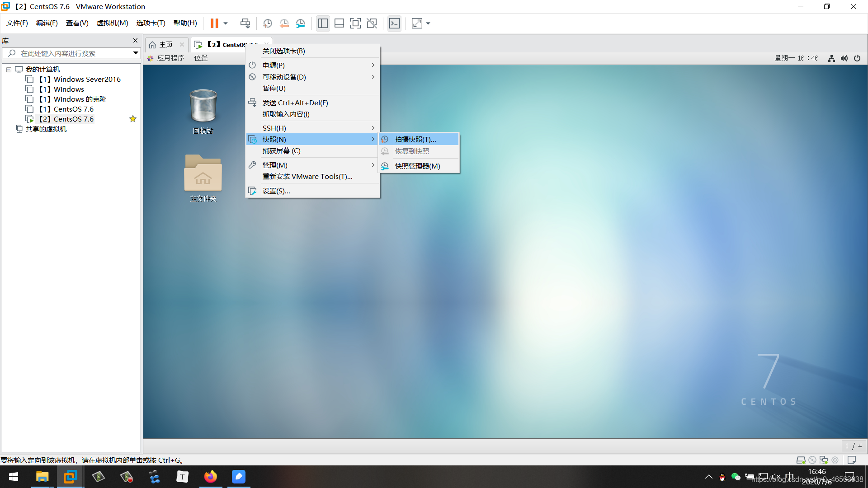
Task: Click send Ctrl+Alt+Del toolbar icon
Action: pos(245,23)
